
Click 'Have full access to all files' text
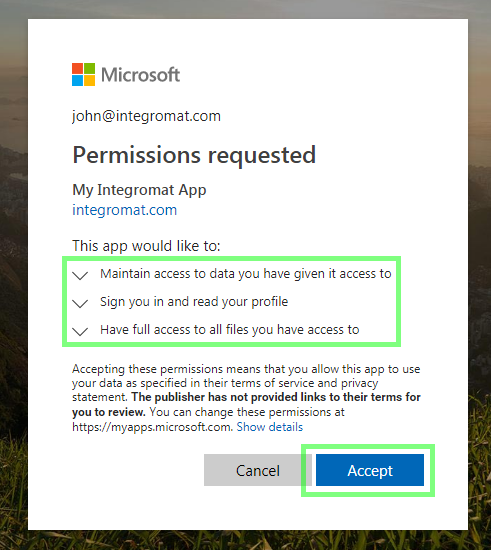[x=230, y=330]
